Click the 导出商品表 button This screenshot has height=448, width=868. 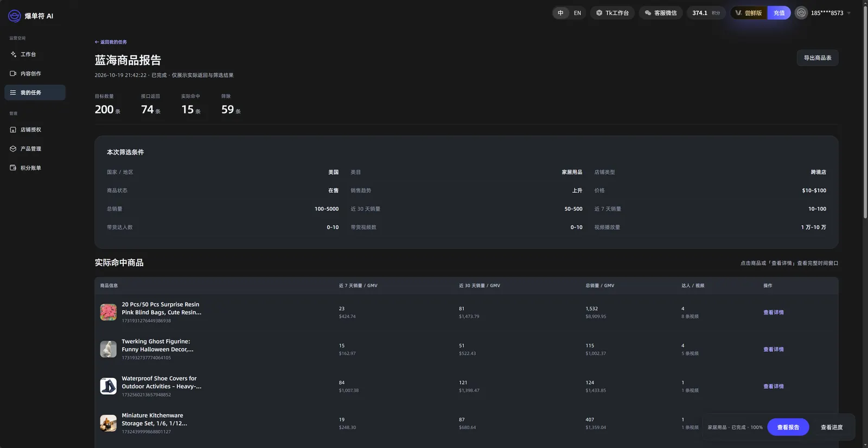click(x=818, y=58)
